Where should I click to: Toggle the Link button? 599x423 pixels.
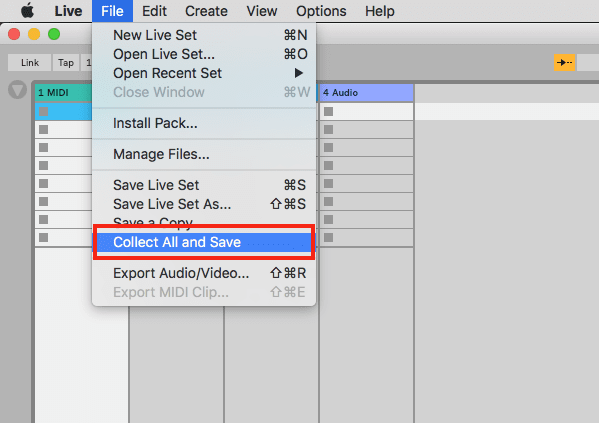pos(29,63)
